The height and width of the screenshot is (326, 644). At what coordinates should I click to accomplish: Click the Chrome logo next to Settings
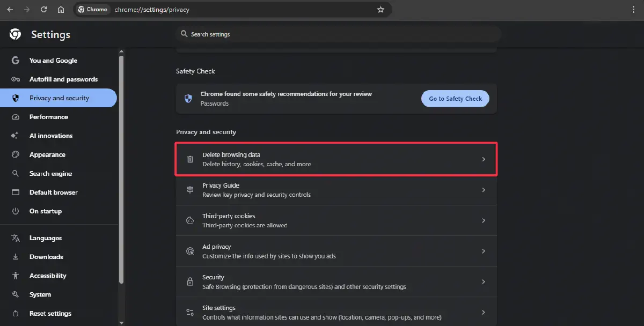[x=14, y=34]
